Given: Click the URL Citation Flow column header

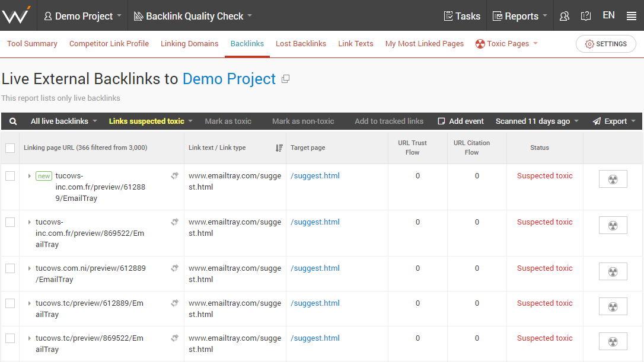Looking at the screenshot, I should pos(471,148).
